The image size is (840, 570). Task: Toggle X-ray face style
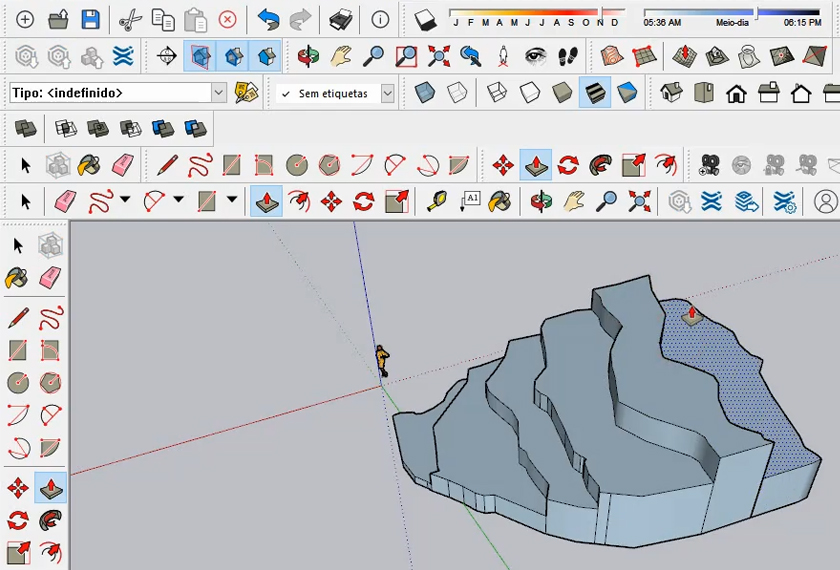425,93
